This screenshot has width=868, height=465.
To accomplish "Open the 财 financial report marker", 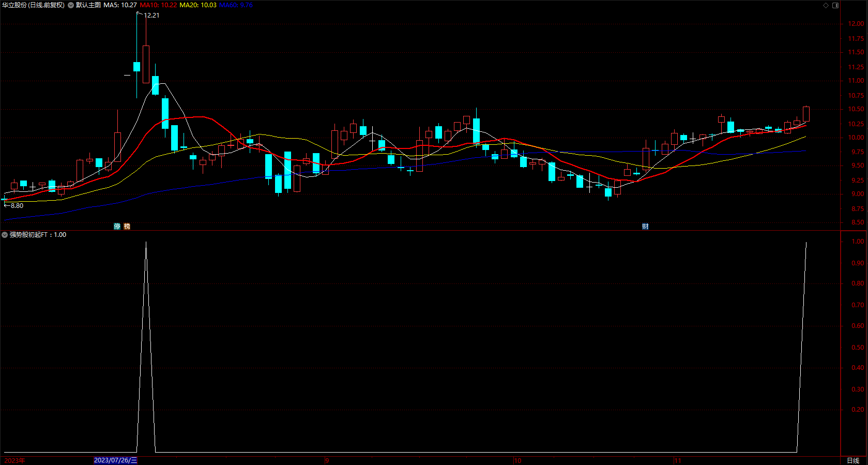I will (645, 227).
